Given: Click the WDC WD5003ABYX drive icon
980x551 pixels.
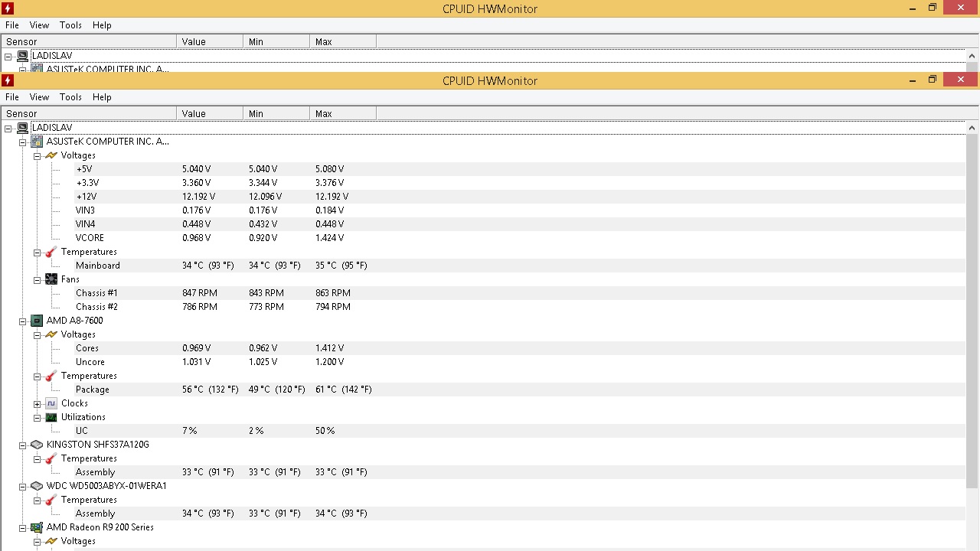Looking at the screenshot, I should [37, 486].
